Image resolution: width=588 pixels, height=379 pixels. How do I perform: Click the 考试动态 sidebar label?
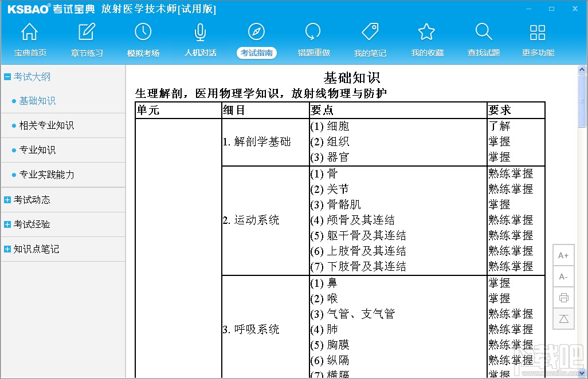click(32, 200)
